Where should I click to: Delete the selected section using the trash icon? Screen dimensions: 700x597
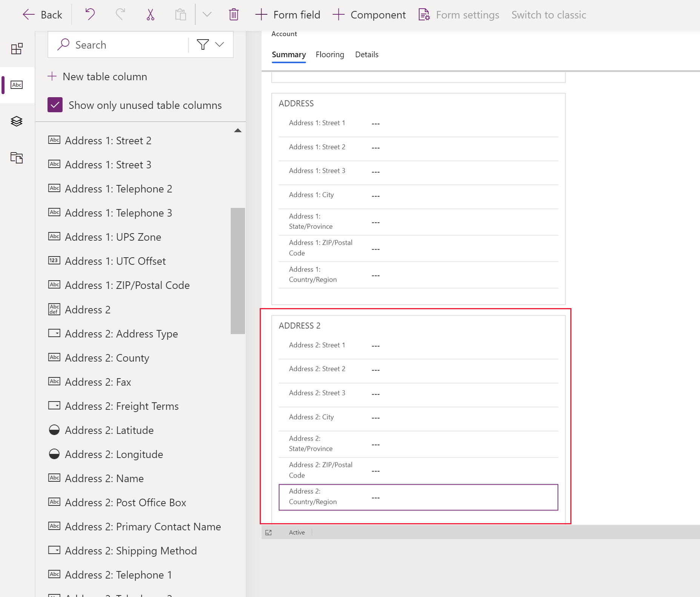tap(234, 14)
